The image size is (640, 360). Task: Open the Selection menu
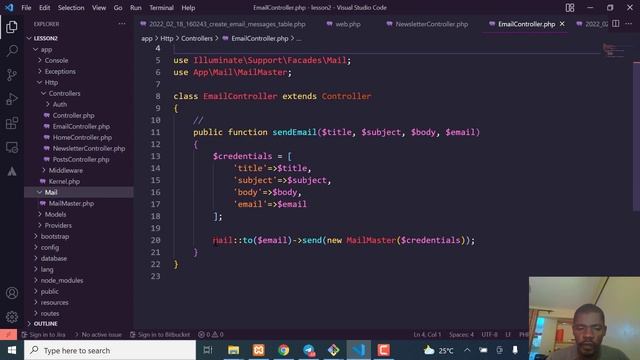[x=71, y=7]
